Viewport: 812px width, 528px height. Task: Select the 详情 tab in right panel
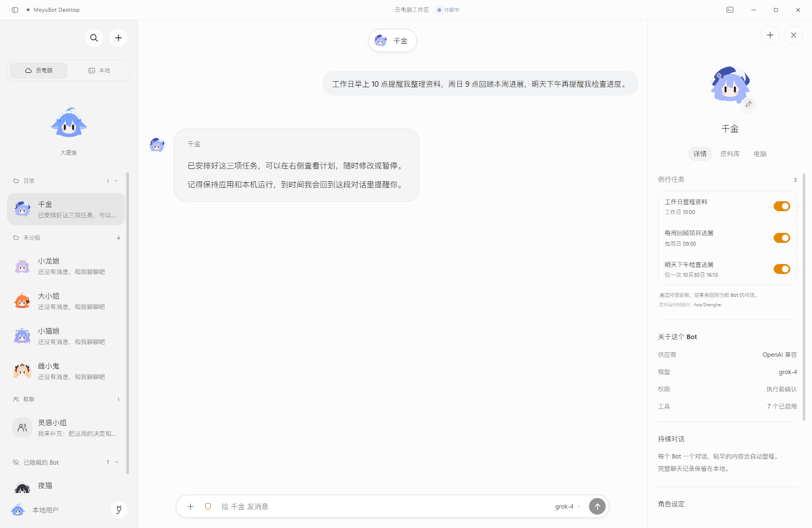(700, 154)
